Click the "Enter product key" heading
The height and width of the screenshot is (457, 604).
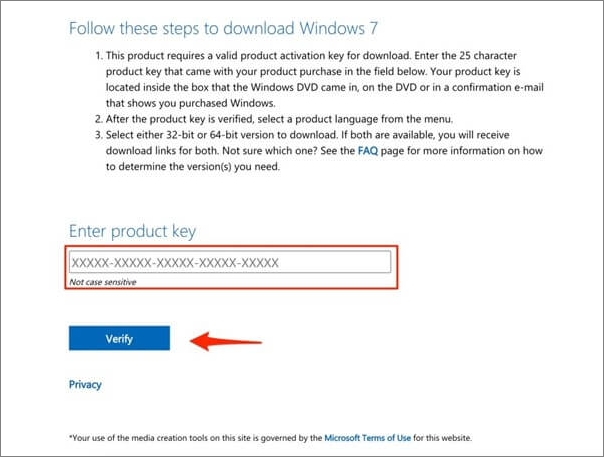pyautogui.click(x=132, y=232)
